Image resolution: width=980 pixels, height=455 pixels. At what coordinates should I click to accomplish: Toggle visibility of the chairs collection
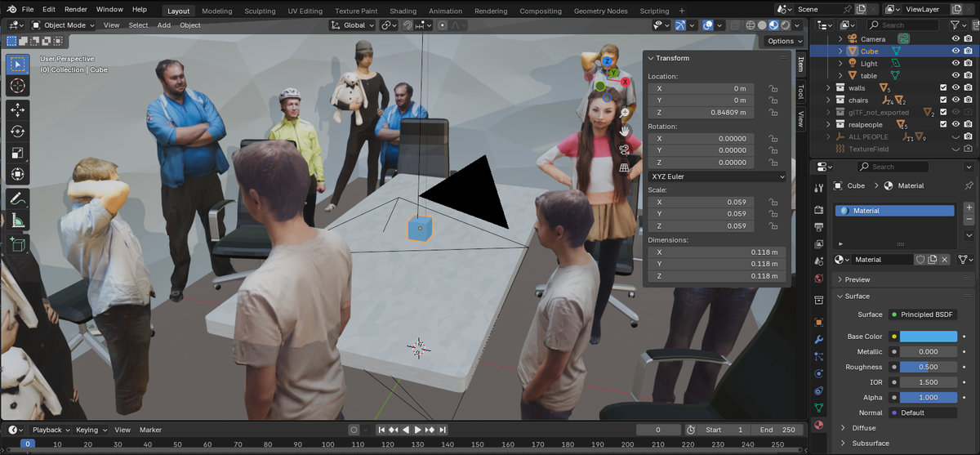coord(955,100)
